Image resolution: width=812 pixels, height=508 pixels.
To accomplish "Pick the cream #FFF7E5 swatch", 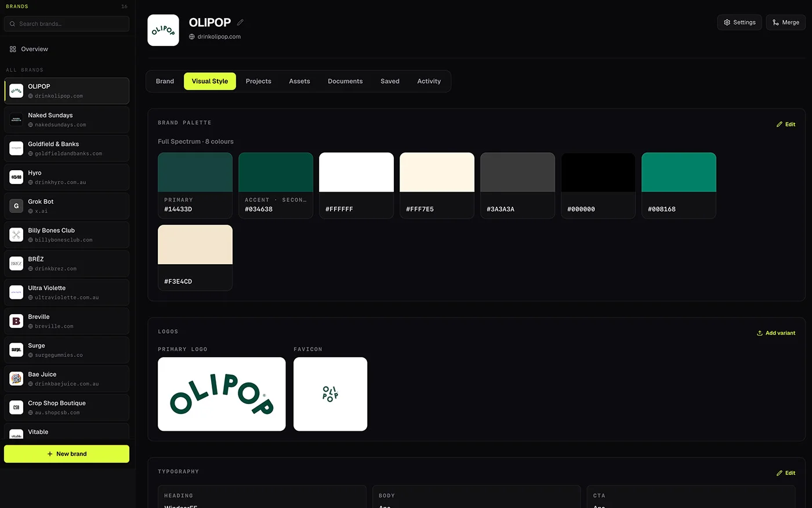I will (437, 186).
